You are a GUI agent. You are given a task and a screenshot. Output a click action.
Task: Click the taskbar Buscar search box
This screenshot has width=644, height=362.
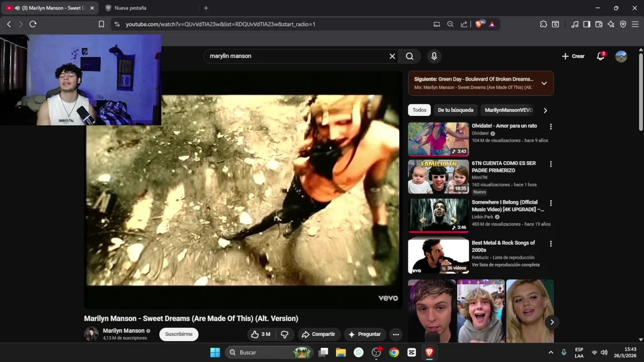270,352
